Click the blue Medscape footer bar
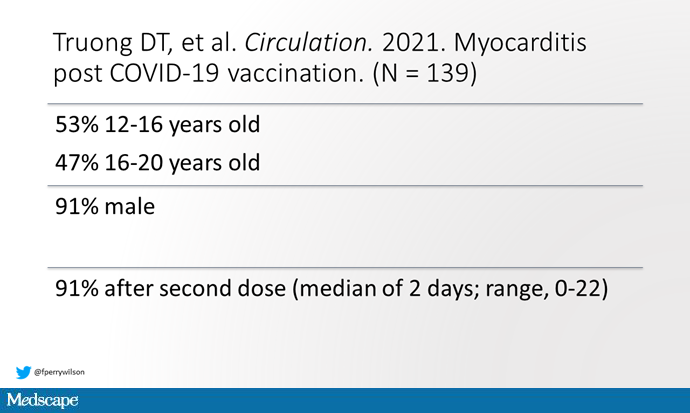 click(345, 400)
